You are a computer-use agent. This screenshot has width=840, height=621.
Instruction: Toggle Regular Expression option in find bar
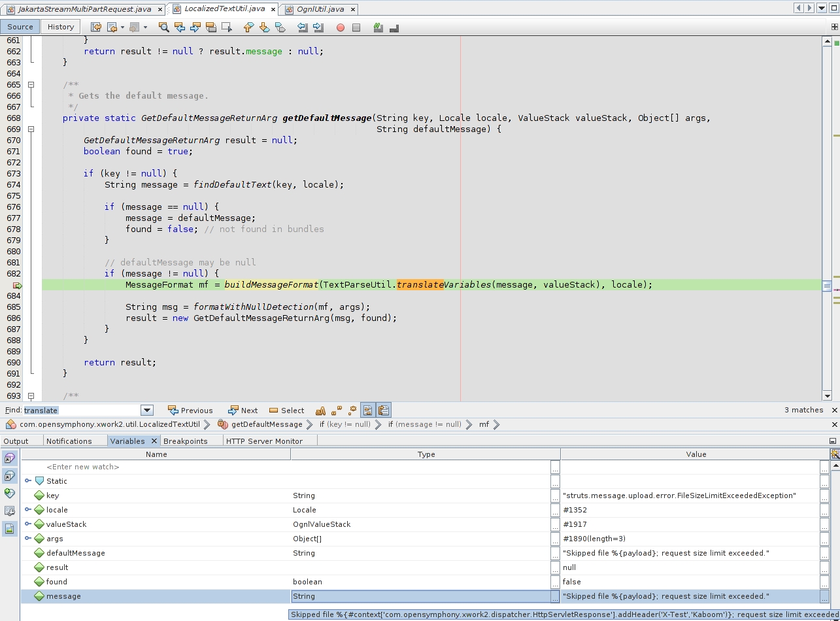(352, 411)
